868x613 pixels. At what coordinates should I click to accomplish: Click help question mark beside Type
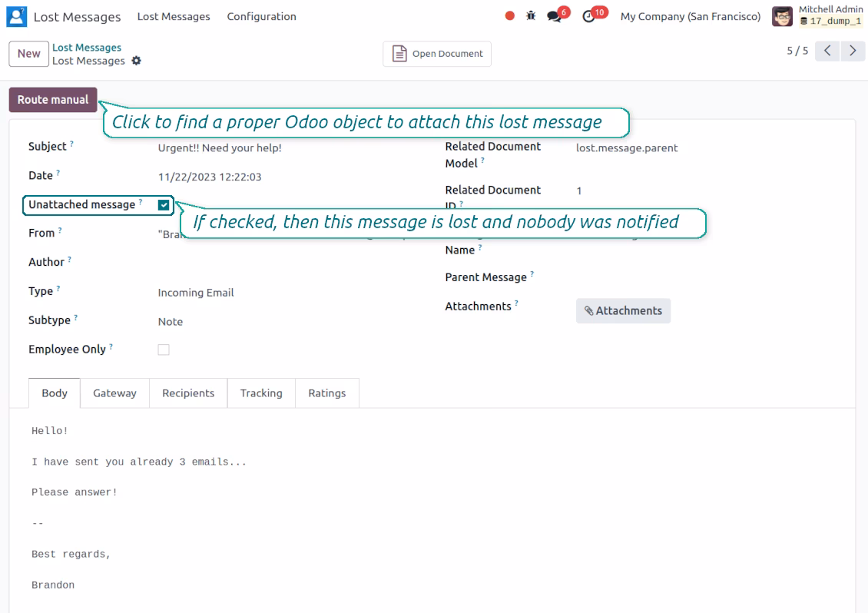[58, 289]
